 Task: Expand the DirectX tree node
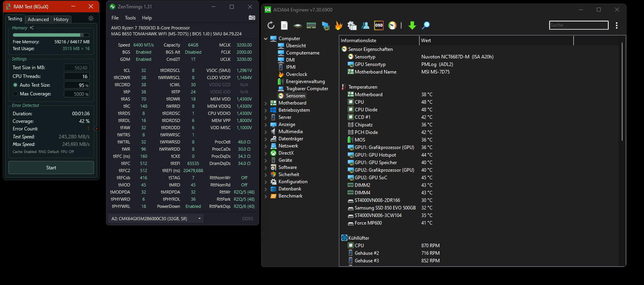click(x=266, y=153)
